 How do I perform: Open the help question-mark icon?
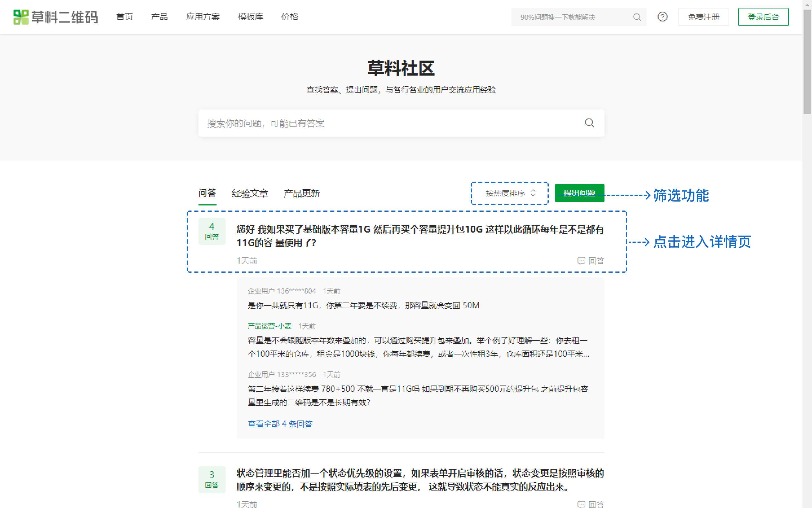tap(662, 17)
